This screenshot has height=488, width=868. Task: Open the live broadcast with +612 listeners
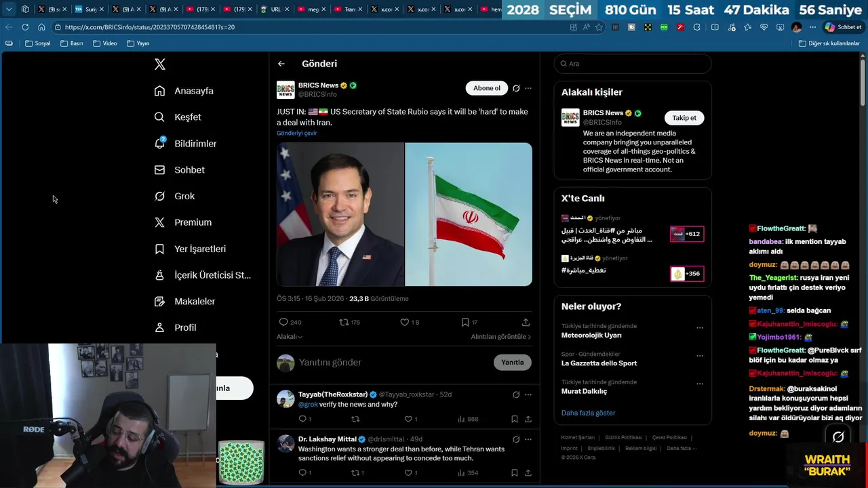[687, 234]
